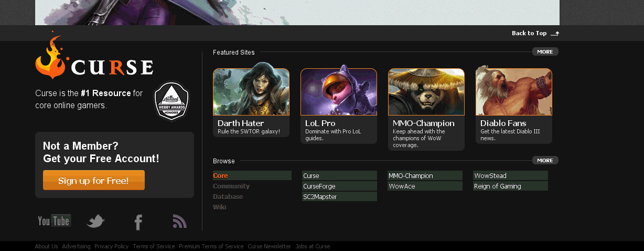Image resolution: width=644 pixels, height=251 pixels.
Task: Open Terms of Service footer link
Action: point(154,246)
